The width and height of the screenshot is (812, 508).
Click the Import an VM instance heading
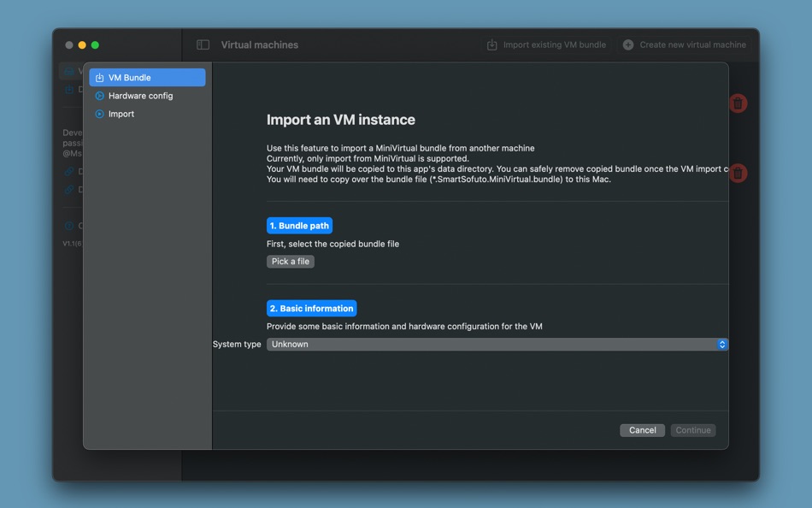(341, 120)
